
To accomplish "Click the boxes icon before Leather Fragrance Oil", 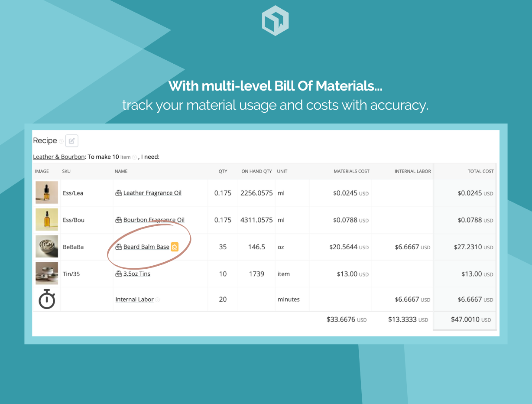I will (x=119, y=193).
